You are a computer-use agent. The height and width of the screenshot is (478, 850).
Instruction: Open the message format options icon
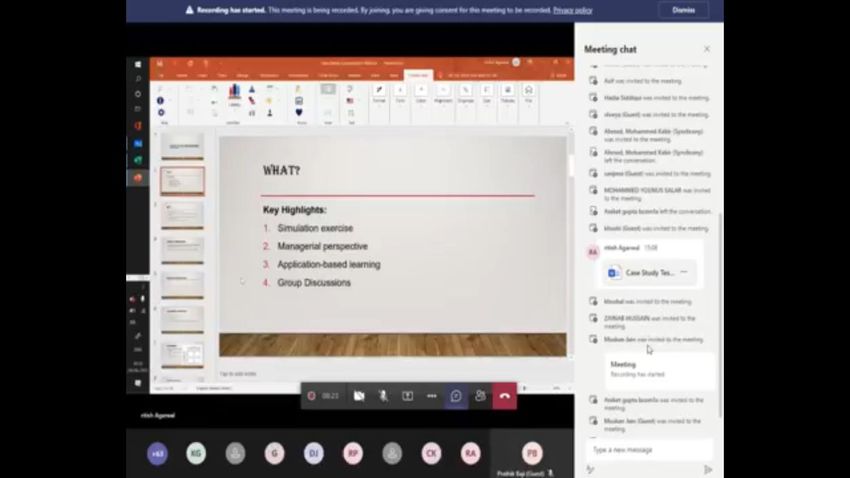(591, 469)
